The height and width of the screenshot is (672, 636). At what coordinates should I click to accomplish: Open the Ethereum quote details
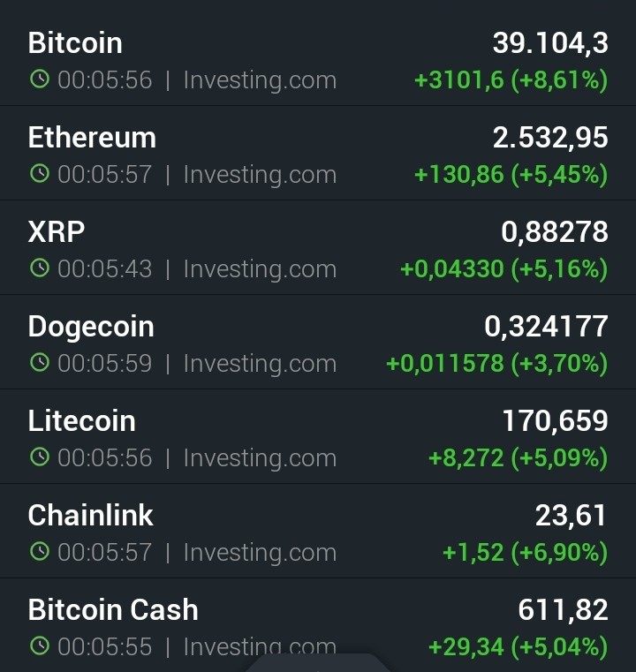[318, 153]
